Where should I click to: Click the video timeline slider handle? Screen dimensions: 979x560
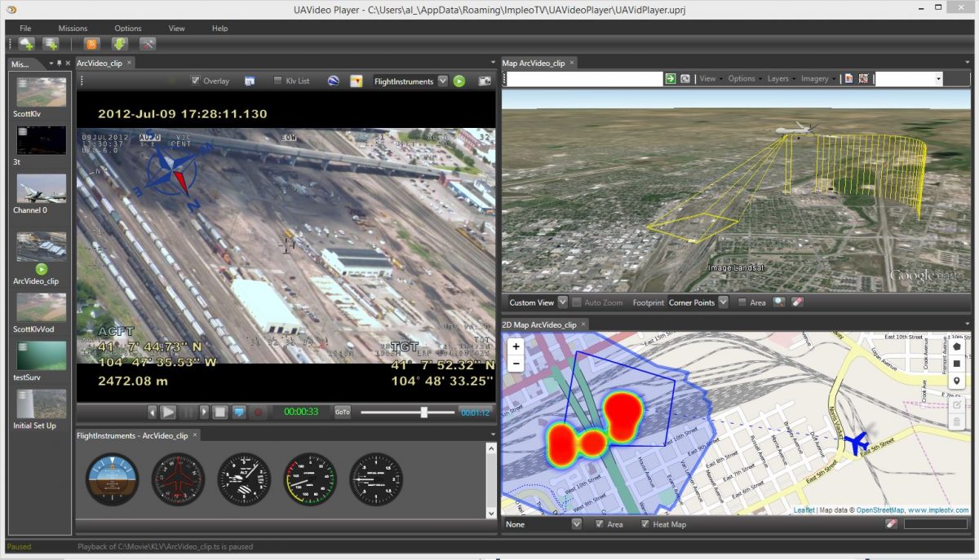(424, 412)
